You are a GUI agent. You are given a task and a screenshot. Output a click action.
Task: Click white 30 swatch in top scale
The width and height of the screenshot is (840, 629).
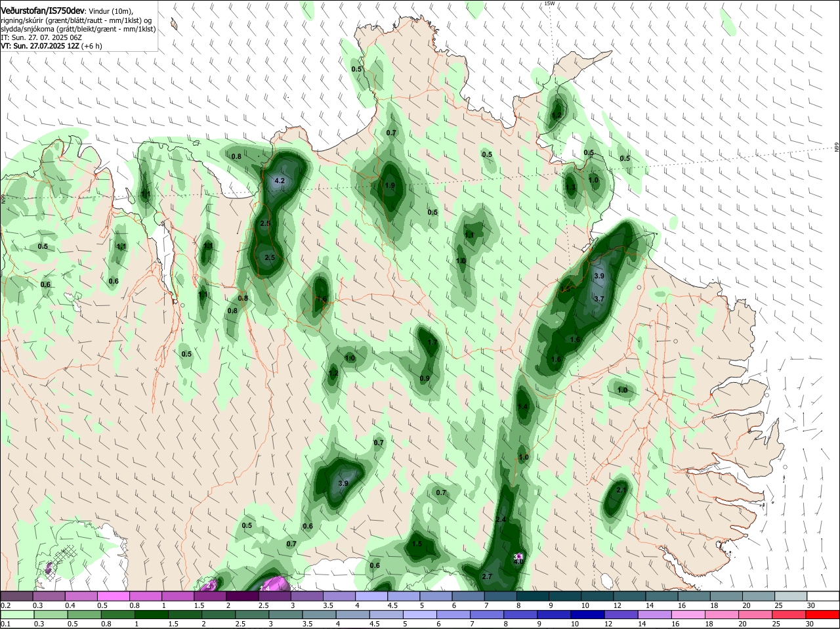click(x=824, y=596)
